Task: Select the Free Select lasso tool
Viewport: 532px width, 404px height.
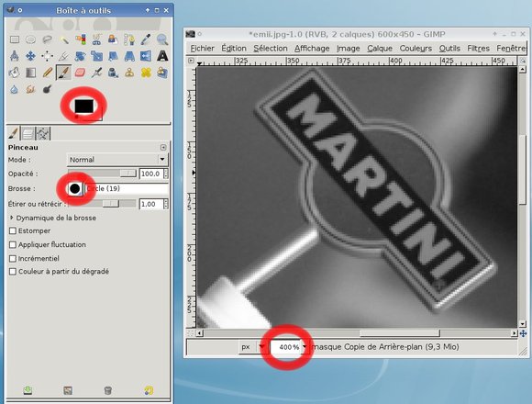Action: click(x=47, y=39)
